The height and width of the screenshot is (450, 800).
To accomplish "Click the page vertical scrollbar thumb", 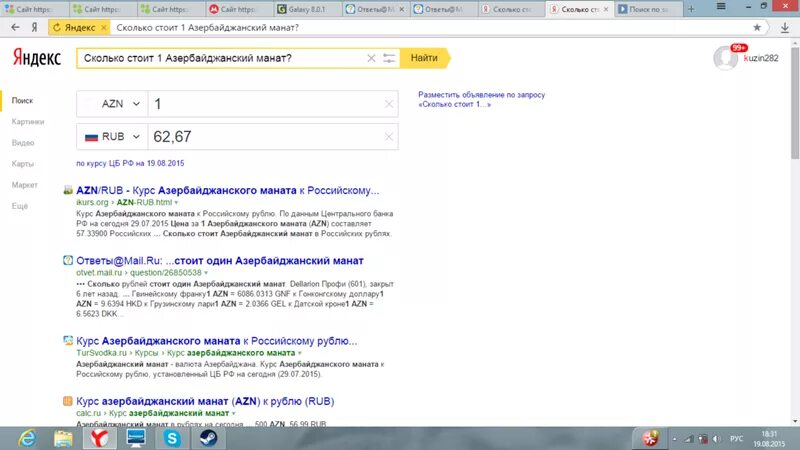I will pos(795,102).
